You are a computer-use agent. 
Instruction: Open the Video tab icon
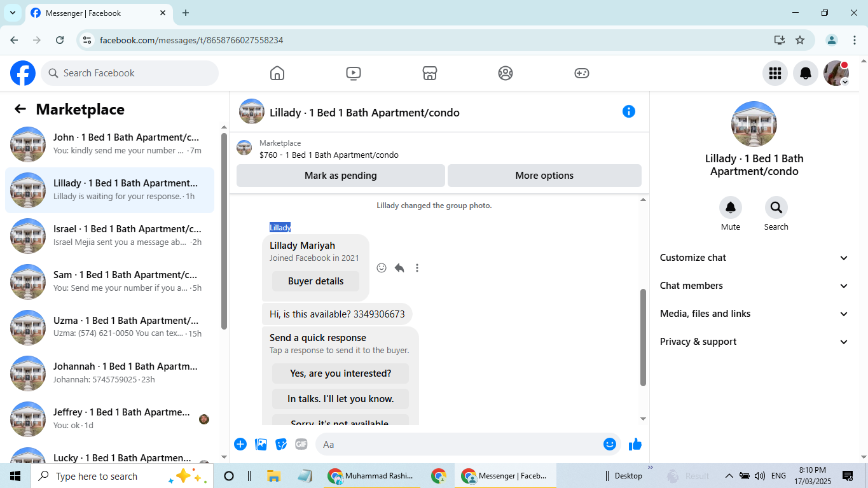tap(354, 73)
